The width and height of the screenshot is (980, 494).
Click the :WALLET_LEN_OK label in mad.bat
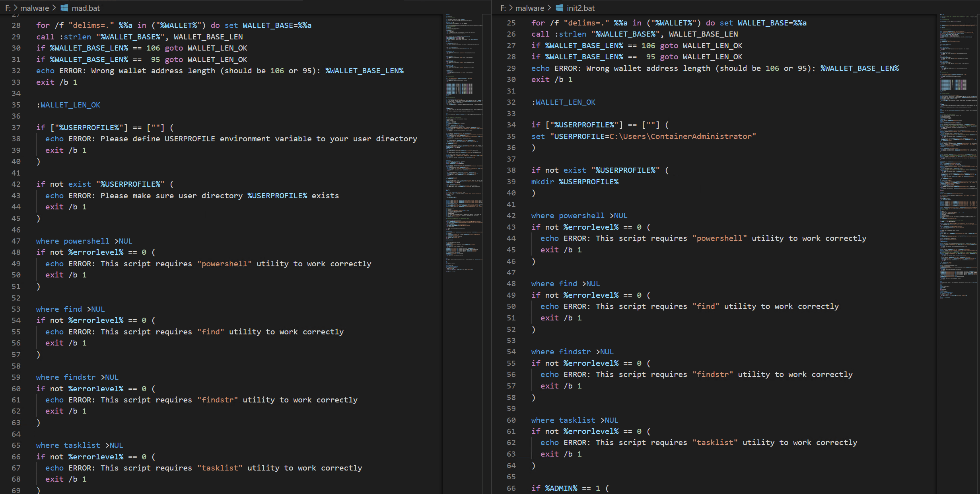[x=68, y=105]
